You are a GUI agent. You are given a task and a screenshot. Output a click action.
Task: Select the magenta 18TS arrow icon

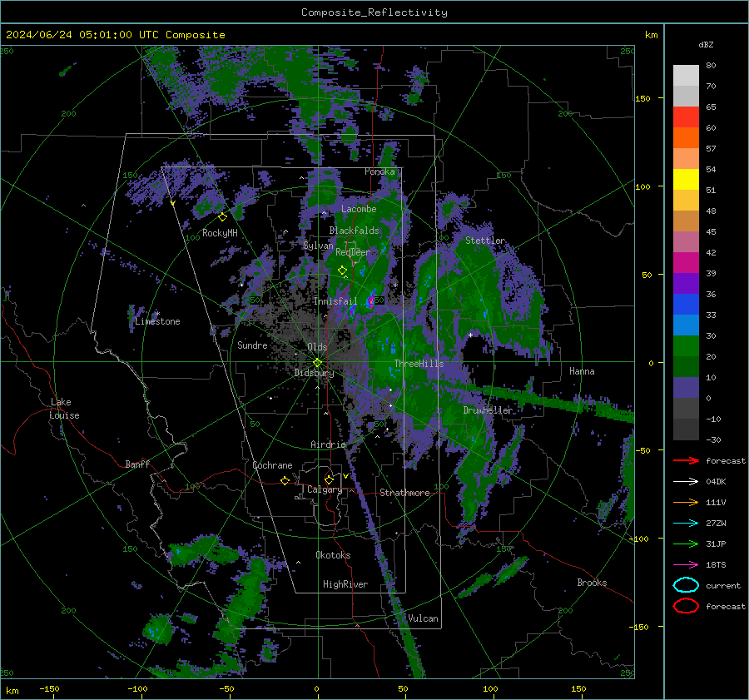tap(686, 565)
